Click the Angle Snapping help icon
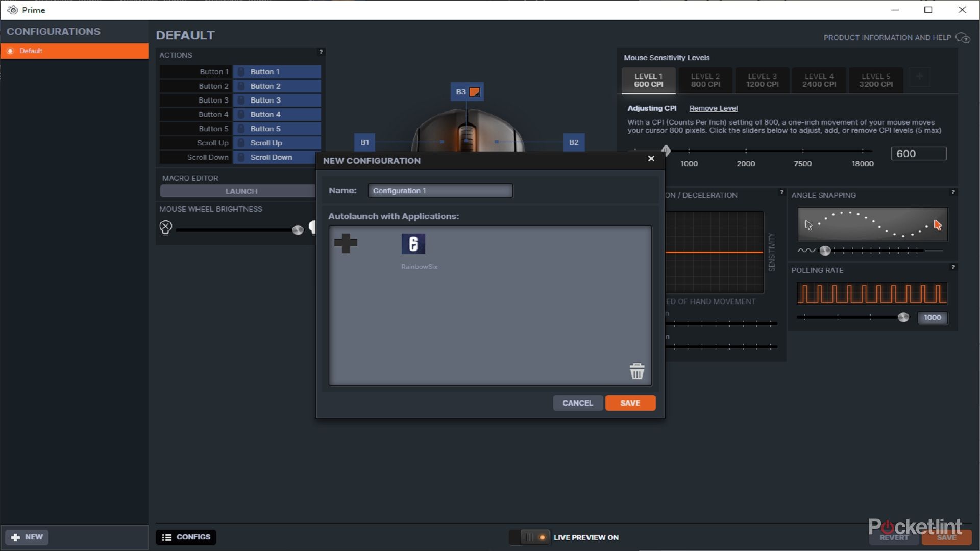The image size is (980, 551). point(952,192)
